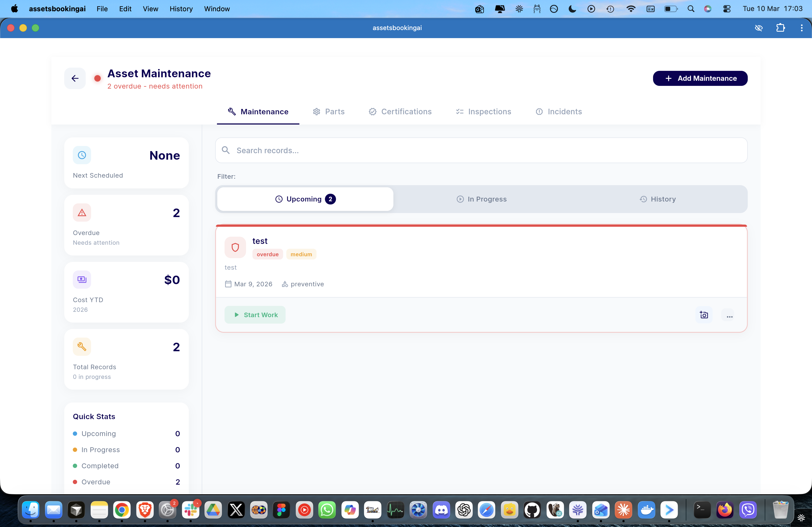Open the Parts tab
The height and width of the screenshot is (527, 812).
[329, 112]
